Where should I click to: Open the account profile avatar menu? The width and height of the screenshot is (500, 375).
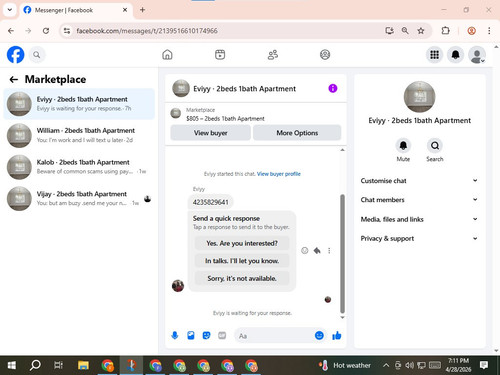point(477,55)
